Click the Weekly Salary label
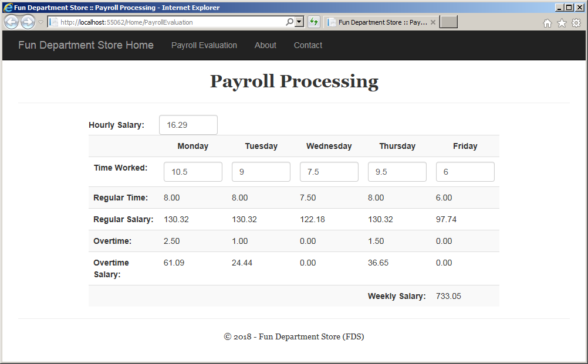This screenshot has width=588, height=364. coord(397,296)
